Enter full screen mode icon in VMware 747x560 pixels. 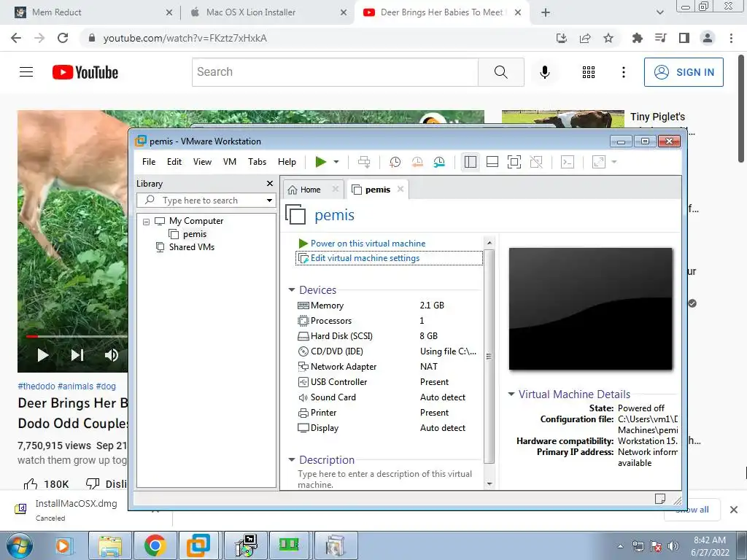tap(514, 162)
